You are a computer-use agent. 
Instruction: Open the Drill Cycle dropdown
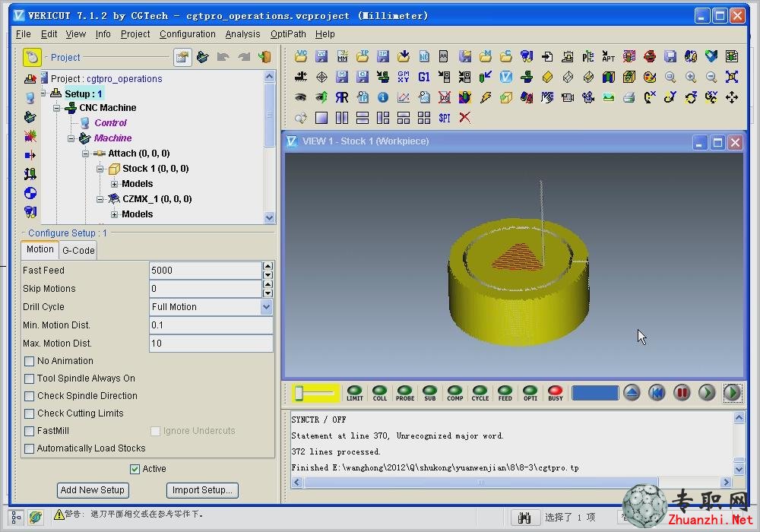266,307
